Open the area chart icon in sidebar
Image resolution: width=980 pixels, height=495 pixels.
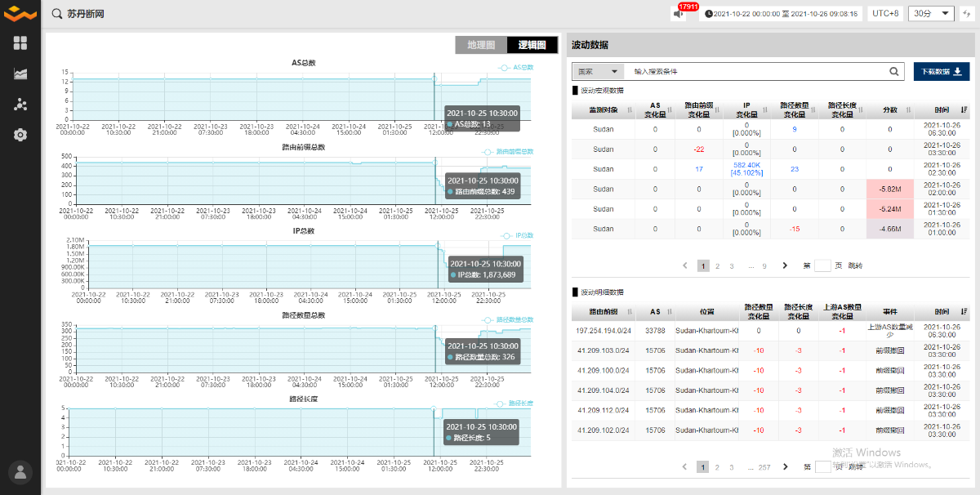[x=20, y=74]
